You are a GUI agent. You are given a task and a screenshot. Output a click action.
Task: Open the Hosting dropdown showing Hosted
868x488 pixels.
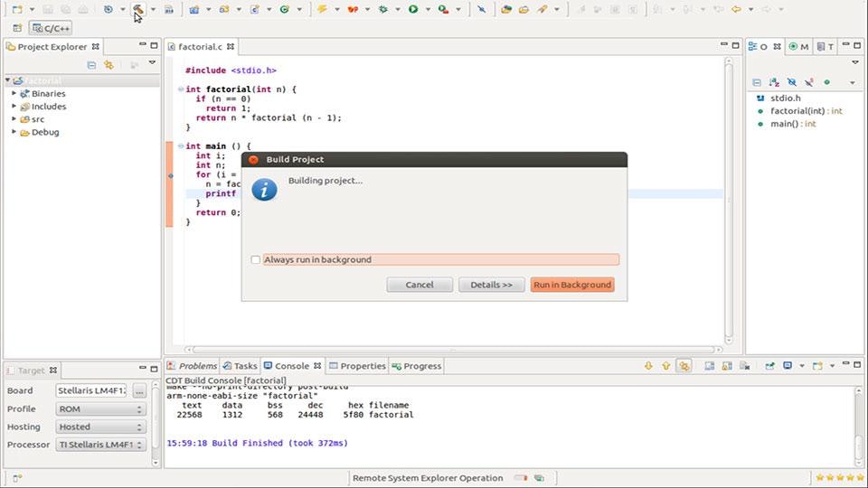tap(100, 427)
